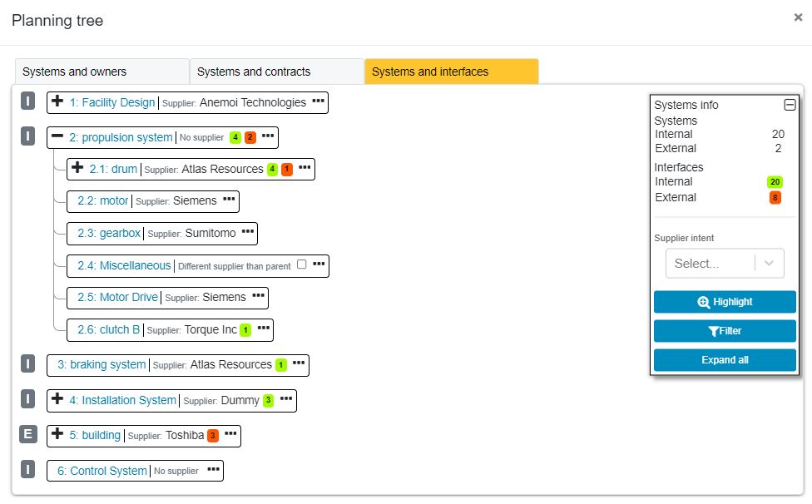Click the orange external interfaces badge on drum

pyautogui.click(x=287, y=169)
